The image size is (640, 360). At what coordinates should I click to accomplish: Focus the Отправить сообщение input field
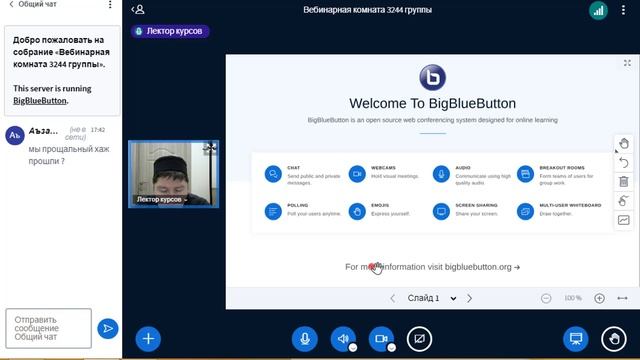click(49, 328)
